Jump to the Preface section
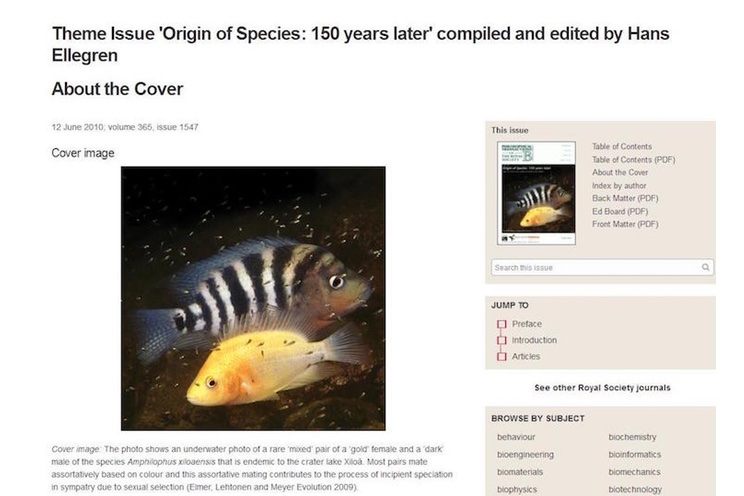 coord(526,324)
